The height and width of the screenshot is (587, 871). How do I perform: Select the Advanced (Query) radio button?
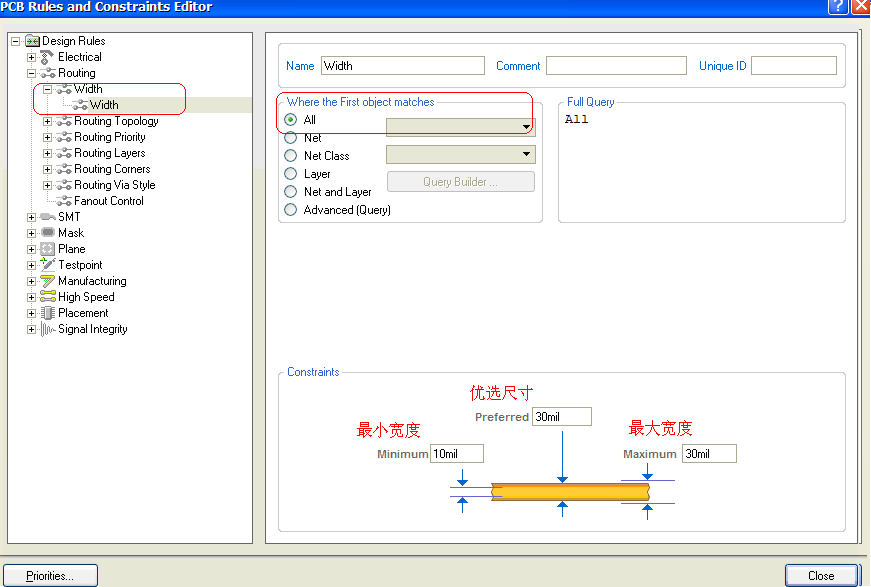click(x=291, y=210)
